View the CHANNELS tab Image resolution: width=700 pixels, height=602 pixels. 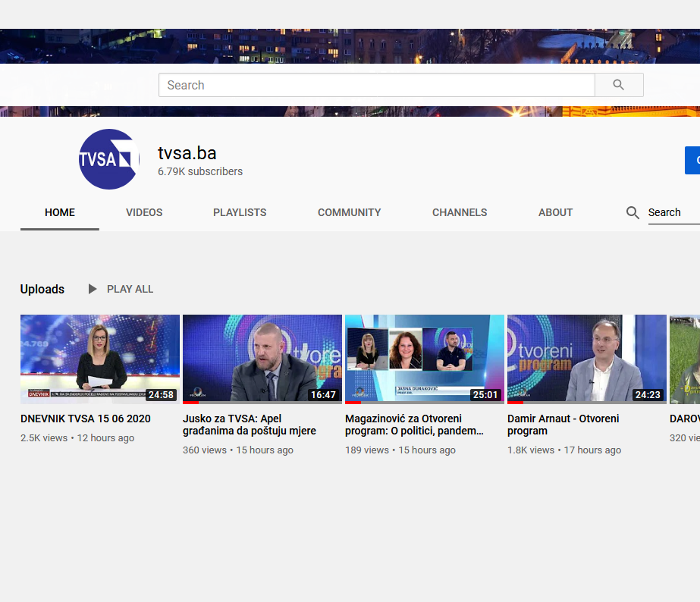[460, 212]
